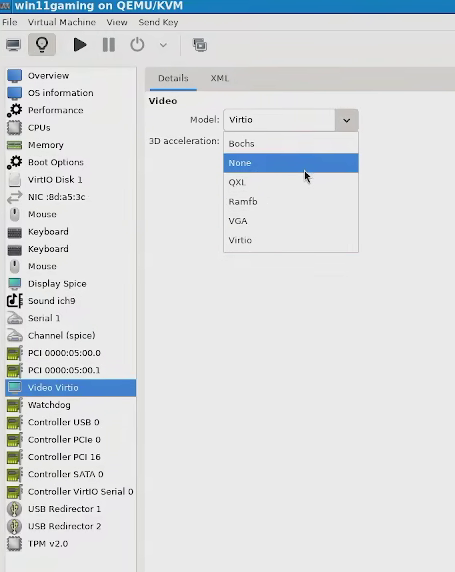
Task: Select Sound ich9 entry
Action: point(71,301)
